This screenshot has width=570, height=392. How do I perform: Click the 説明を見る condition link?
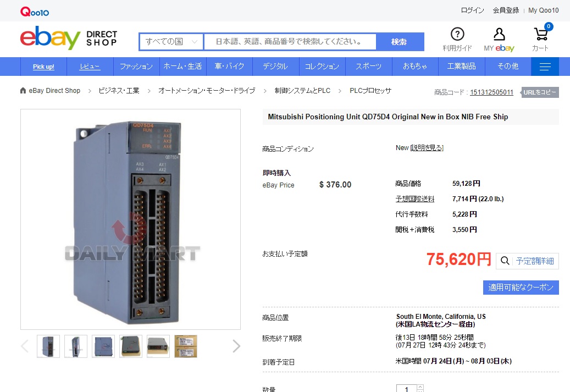[x=427, y=148]
